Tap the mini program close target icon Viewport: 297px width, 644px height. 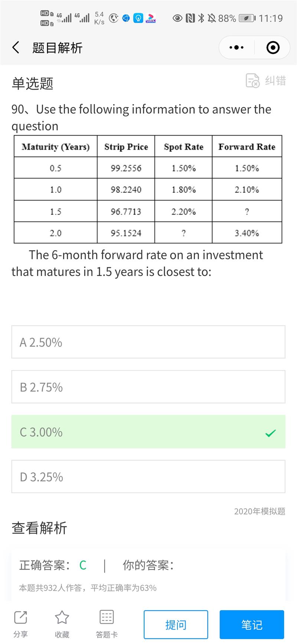click(x=273, y=48)
